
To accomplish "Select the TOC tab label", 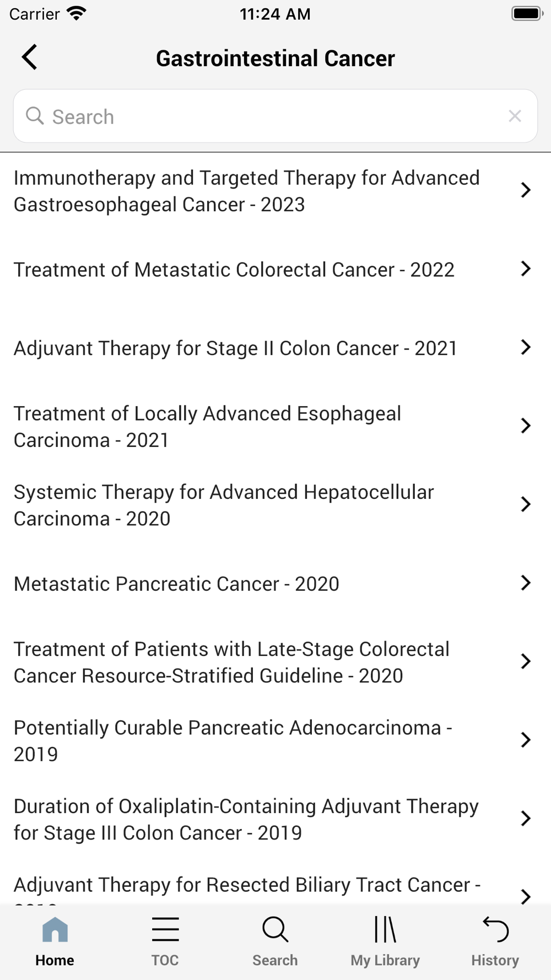I will [165, 960].
